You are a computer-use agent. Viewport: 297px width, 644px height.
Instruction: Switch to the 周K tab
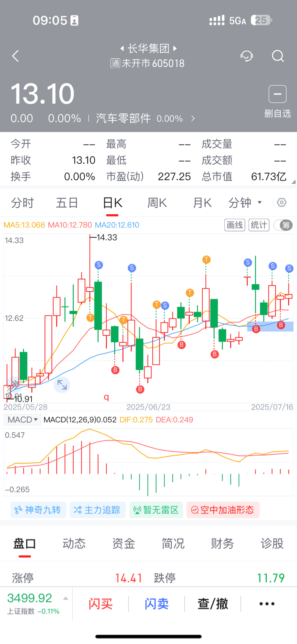(157, 203)
